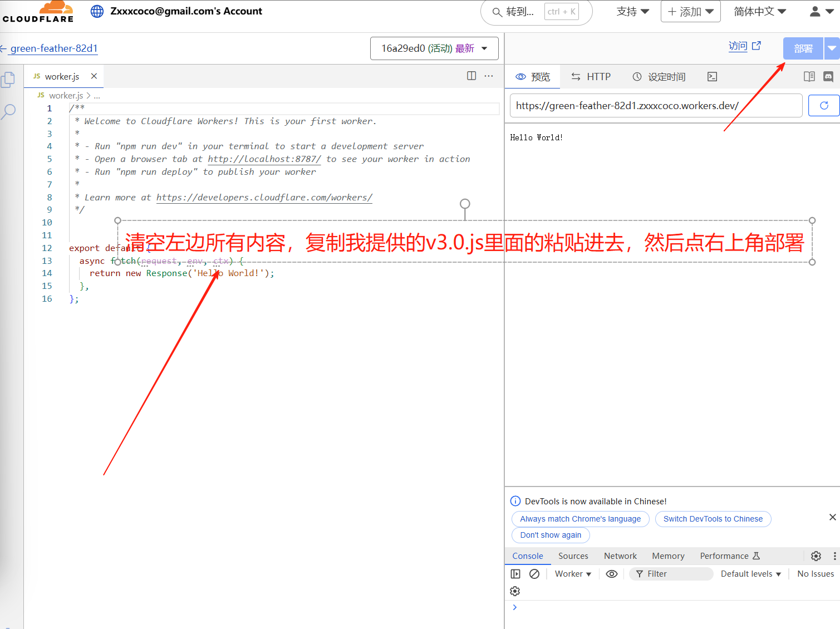Viewport: 840px width, 629px height.
Task: Click the 转到 search box
Action: click(537, 12)
